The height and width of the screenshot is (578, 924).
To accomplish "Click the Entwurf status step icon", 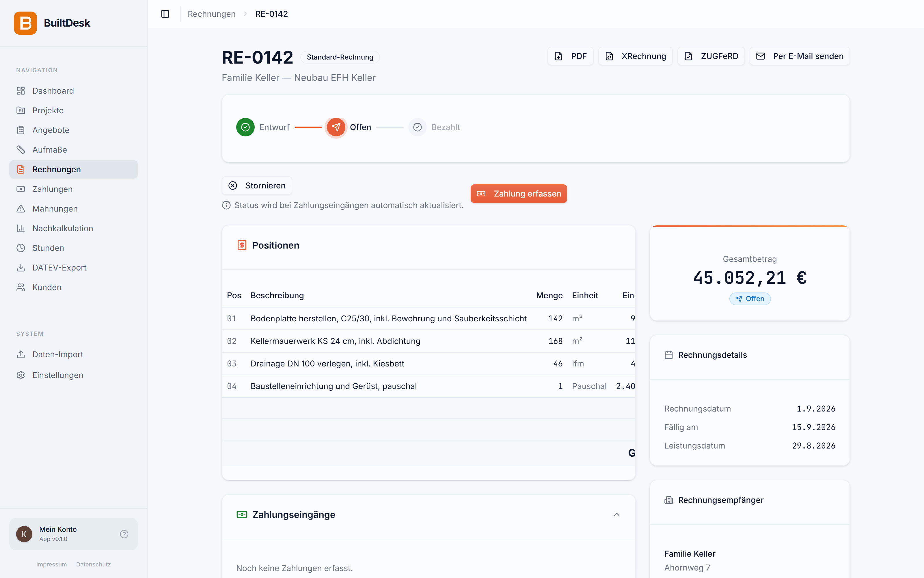I will click(x=245, y=127).
